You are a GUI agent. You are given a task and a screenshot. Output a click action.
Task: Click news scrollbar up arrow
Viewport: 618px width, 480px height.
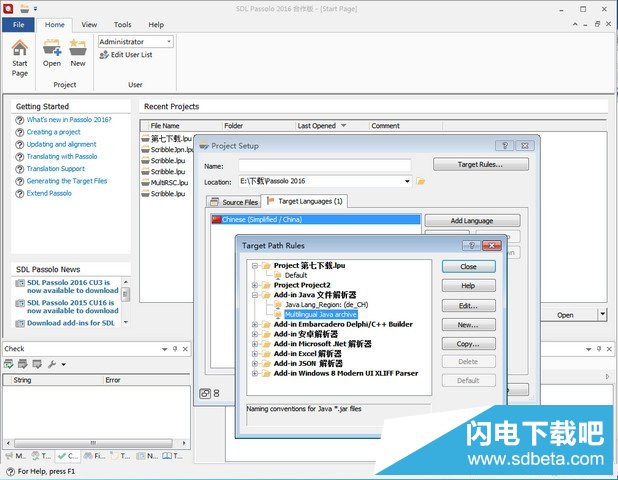click(126, 282)
